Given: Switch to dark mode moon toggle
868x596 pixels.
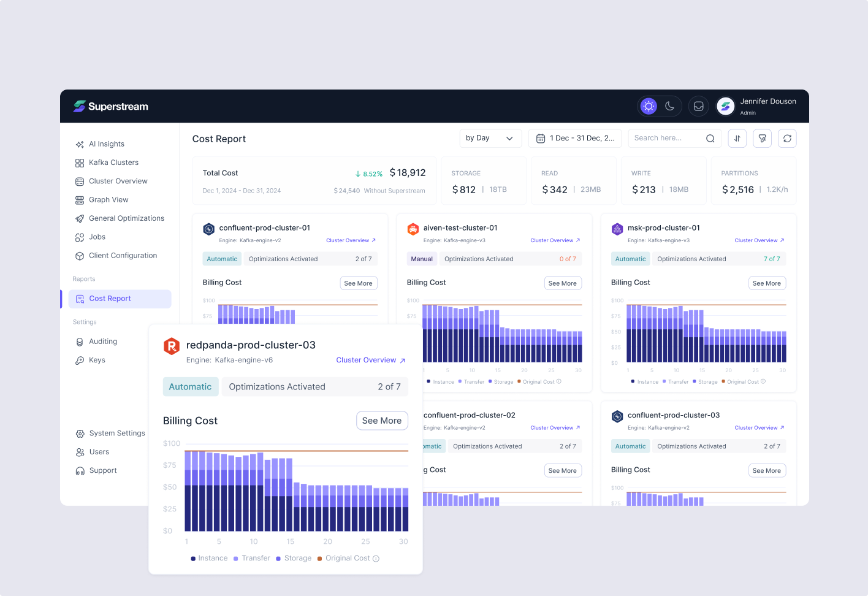Looking at the screenshot, I should tap(669, 106).
